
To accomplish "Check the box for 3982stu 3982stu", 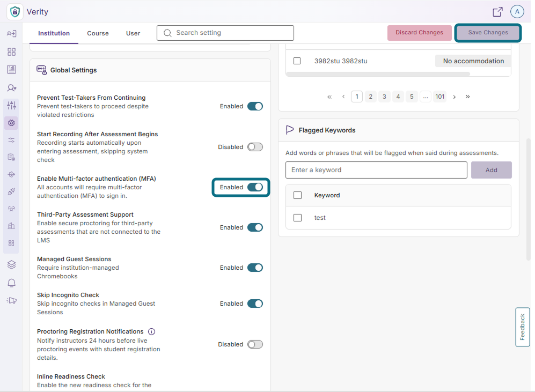I will pos(297,61).
